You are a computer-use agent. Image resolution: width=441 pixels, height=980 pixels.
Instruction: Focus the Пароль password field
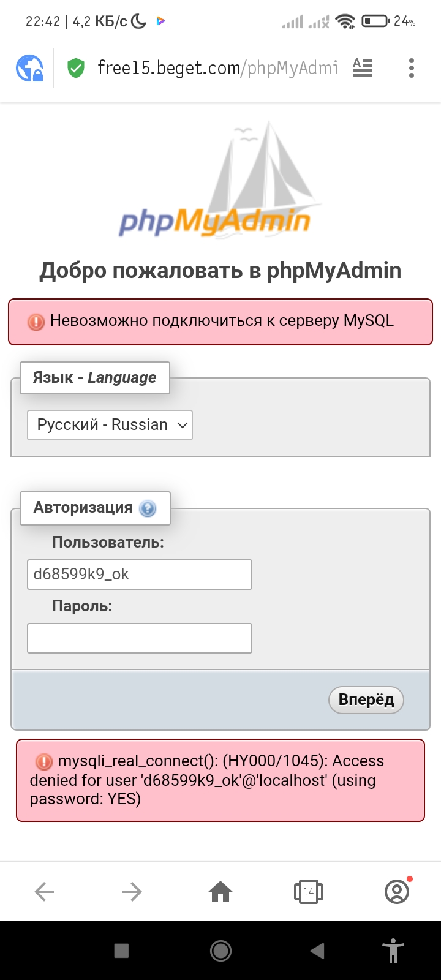(140, 638)
